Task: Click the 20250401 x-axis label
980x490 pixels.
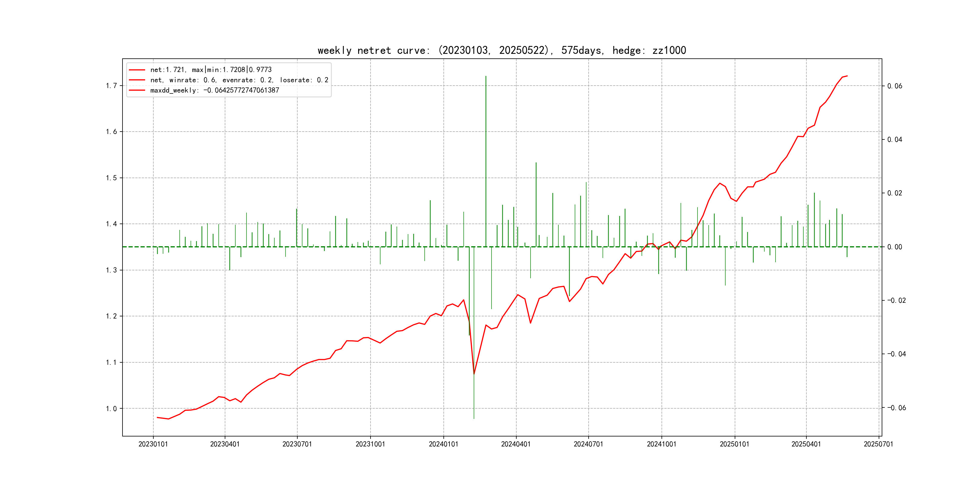Action: 806,444
